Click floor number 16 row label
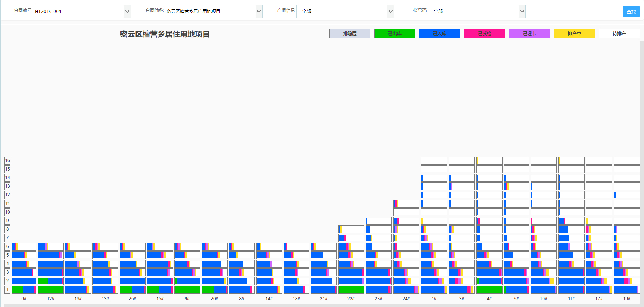 point(7,160)
